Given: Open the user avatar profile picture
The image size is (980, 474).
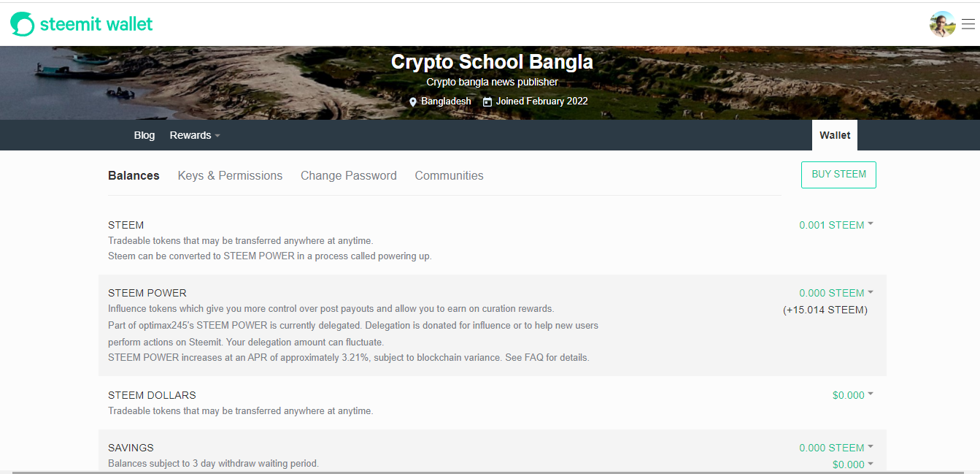Looking at the screenshot, I should tap(943, 24).
